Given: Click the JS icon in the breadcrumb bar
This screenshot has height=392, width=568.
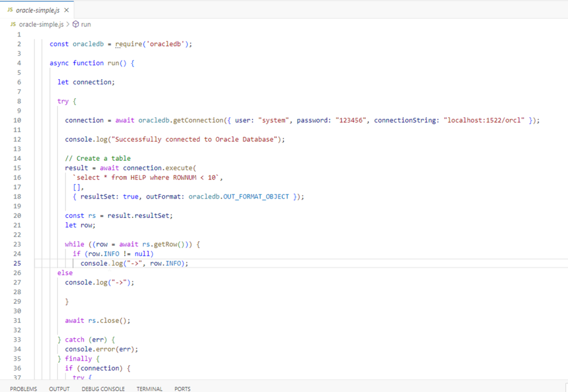Looking at the screenshot, I should (13, 24).
